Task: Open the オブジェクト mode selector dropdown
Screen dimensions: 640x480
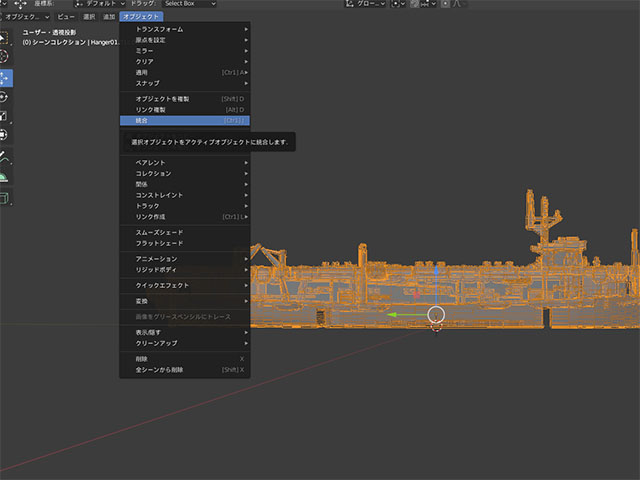Action: point(25,17)
